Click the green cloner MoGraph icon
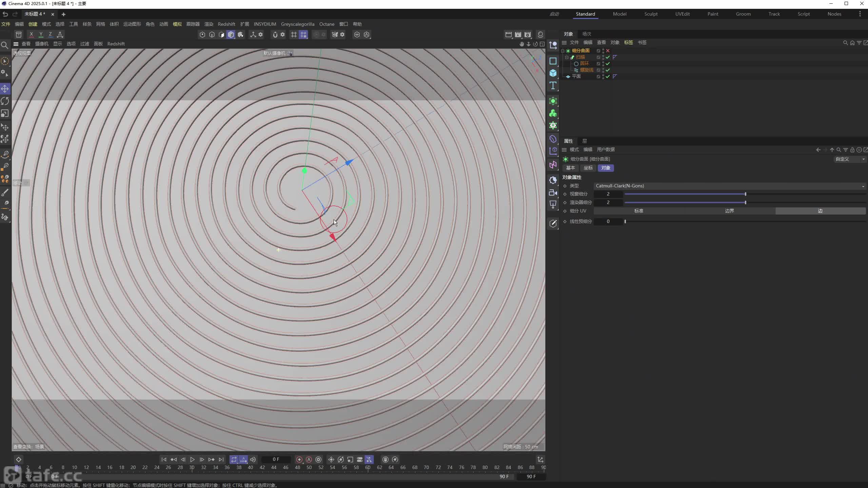Viewport: 868px width, 488px height. point(553,113)
